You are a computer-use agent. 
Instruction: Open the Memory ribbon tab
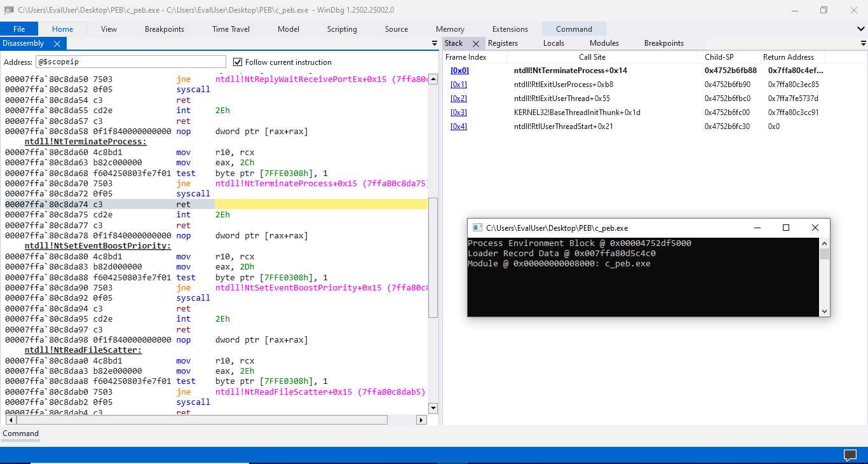click(x=450, y=29)
